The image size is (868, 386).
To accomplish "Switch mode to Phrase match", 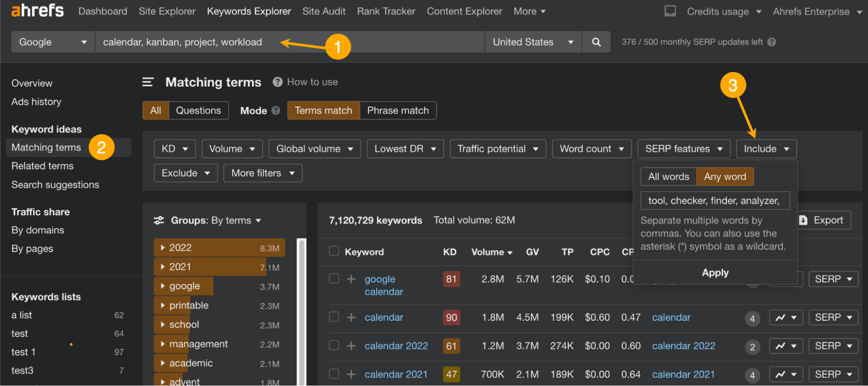I will point(398,110).
